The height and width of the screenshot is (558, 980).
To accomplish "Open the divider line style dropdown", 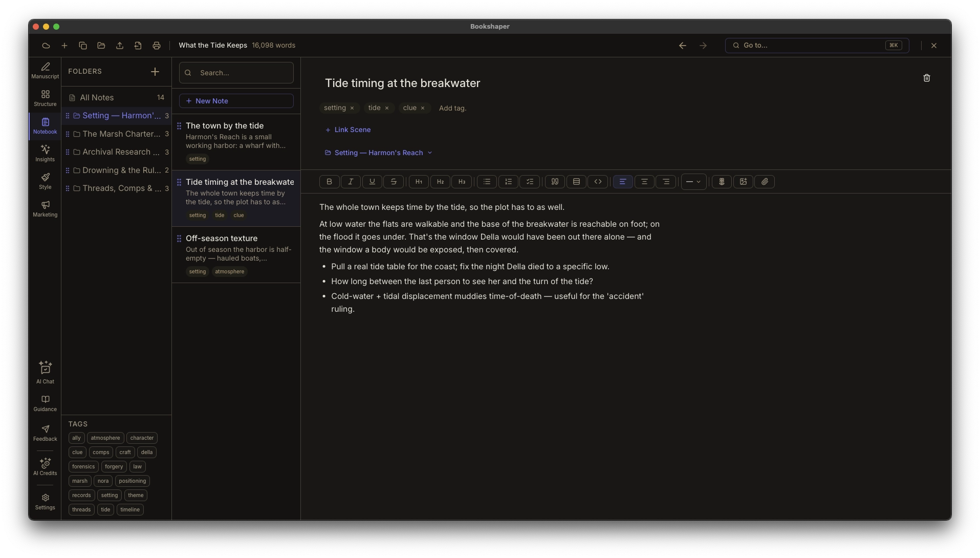I will [x=694, y=182].
